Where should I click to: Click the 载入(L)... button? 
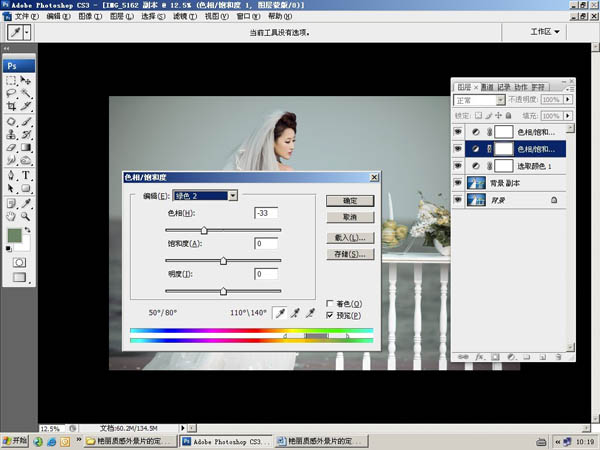350,238
